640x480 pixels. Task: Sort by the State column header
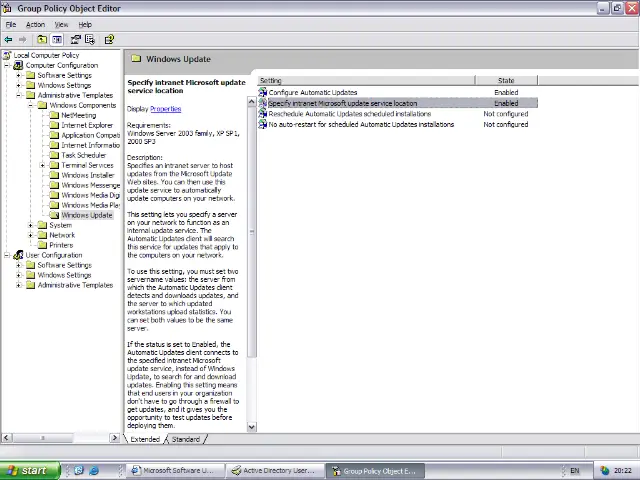click(x=506, y=80)
